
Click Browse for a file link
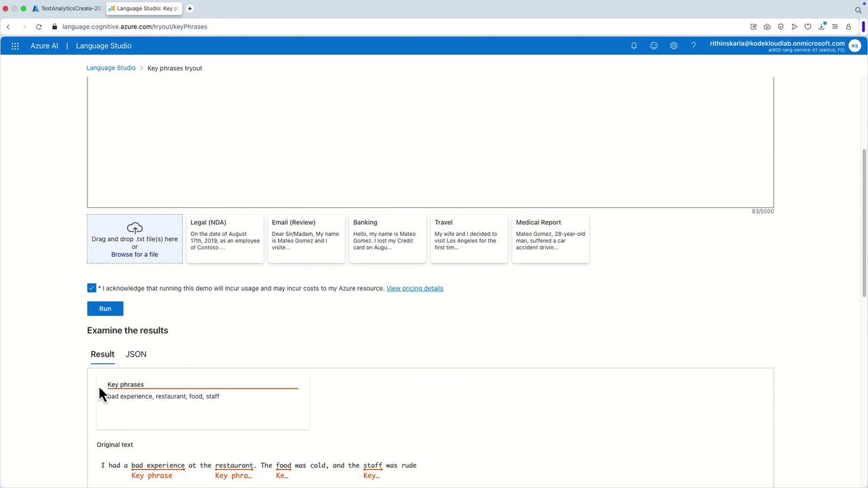134,254
